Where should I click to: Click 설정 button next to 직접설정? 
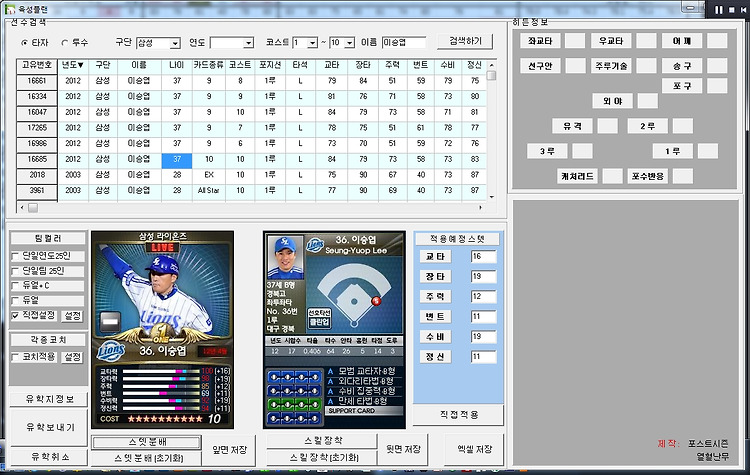click(x=73, y=316)
